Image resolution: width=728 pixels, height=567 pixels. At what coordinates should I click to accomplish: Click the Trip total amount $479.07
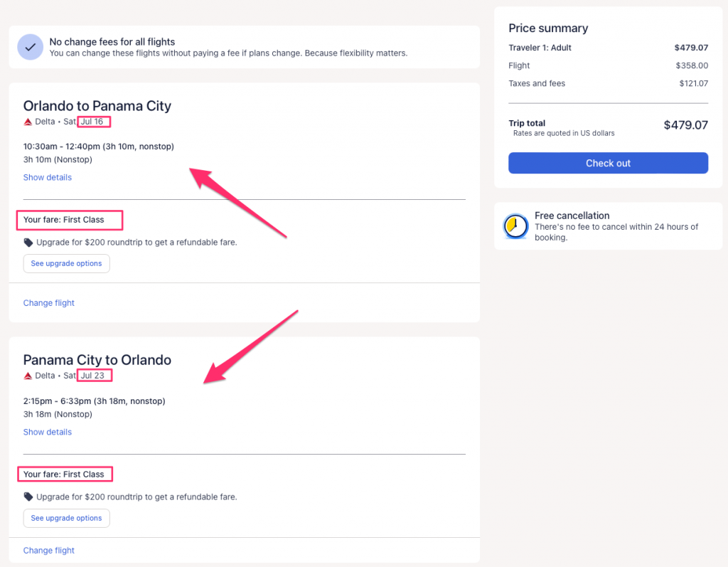pyautogui.click(x=685, y=125)
